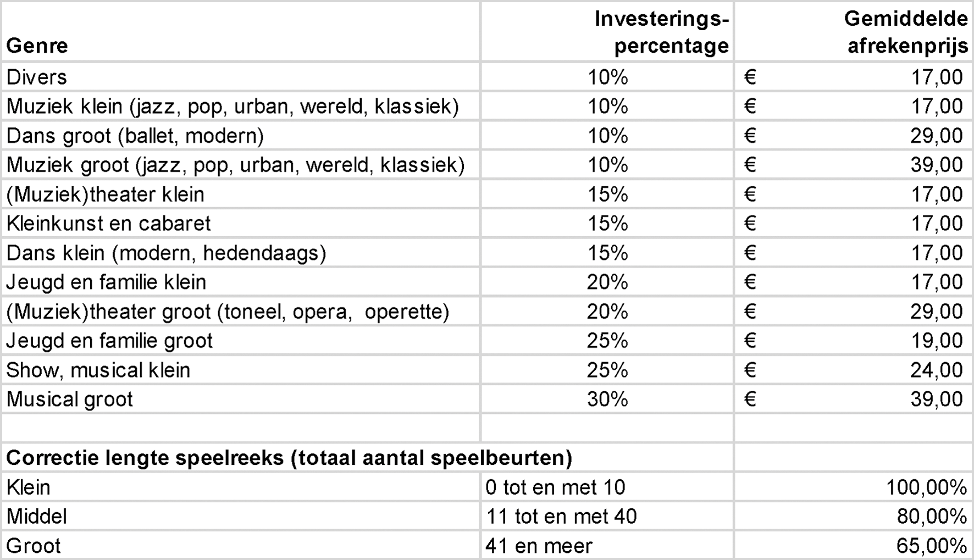Select the Divers genre cell
This screenshot has height=560, width=974.
[x=37, y=77]
